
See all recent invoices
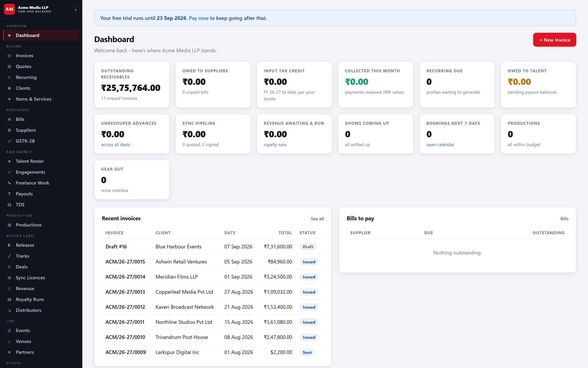[x=317, y=219]
